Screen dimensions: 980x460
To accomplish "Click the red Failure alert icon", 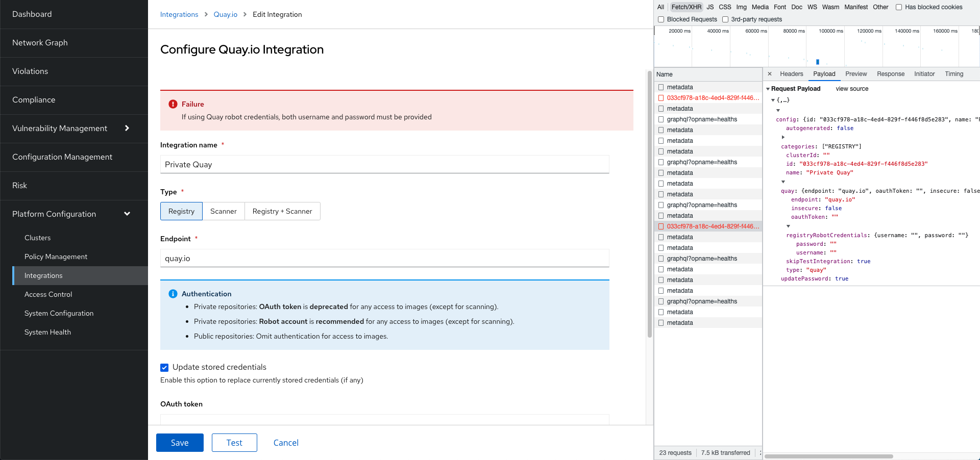I will (173, 104).
